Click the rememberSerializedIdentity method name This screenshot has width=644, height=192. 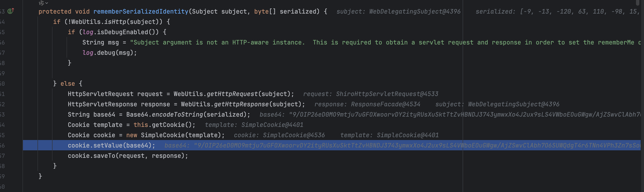[x=141, y=11]
